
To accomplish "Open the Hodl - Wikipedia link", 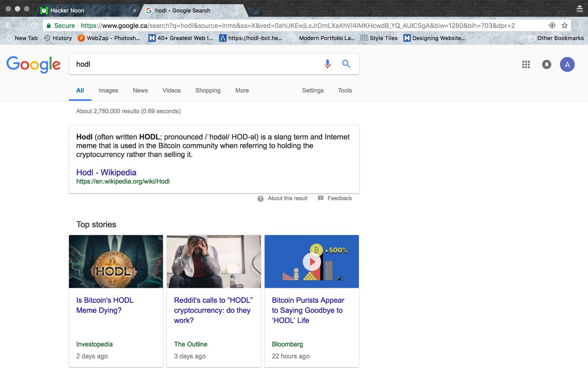I will pos(106,172).
